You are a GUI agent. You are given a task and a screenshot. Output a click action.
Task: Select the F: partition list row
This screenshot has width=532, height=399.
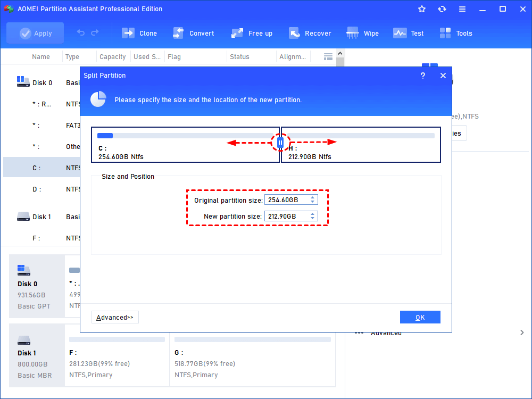[41, 238]
